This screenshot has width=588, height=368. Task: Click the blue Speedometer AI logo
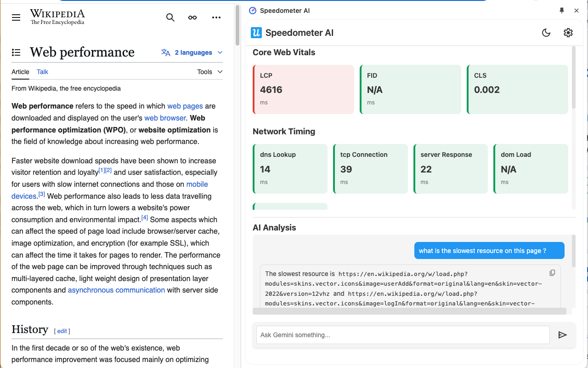(256, 33)
